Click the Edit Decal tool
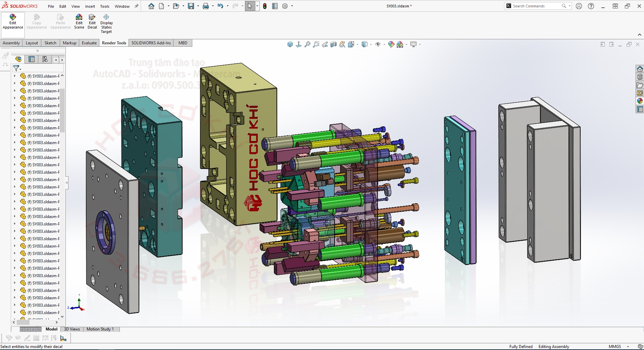Screen dimensions: 644x350 92,21
